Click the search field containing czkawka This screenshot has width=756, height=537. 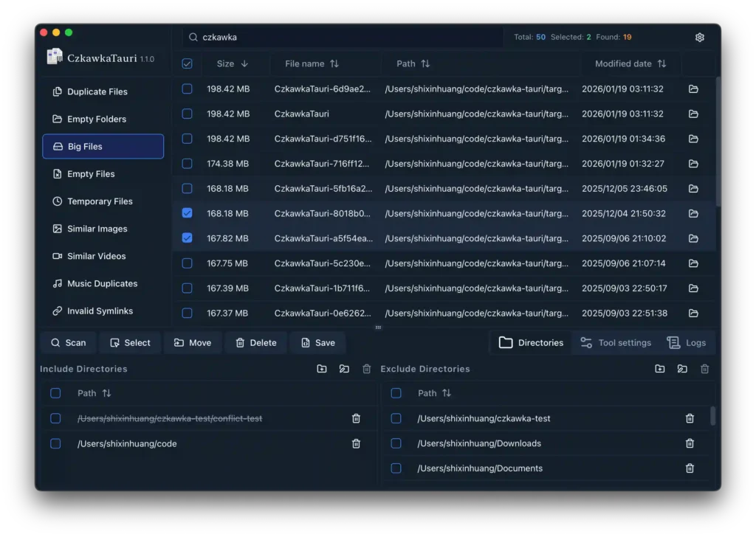coord(343,37)
